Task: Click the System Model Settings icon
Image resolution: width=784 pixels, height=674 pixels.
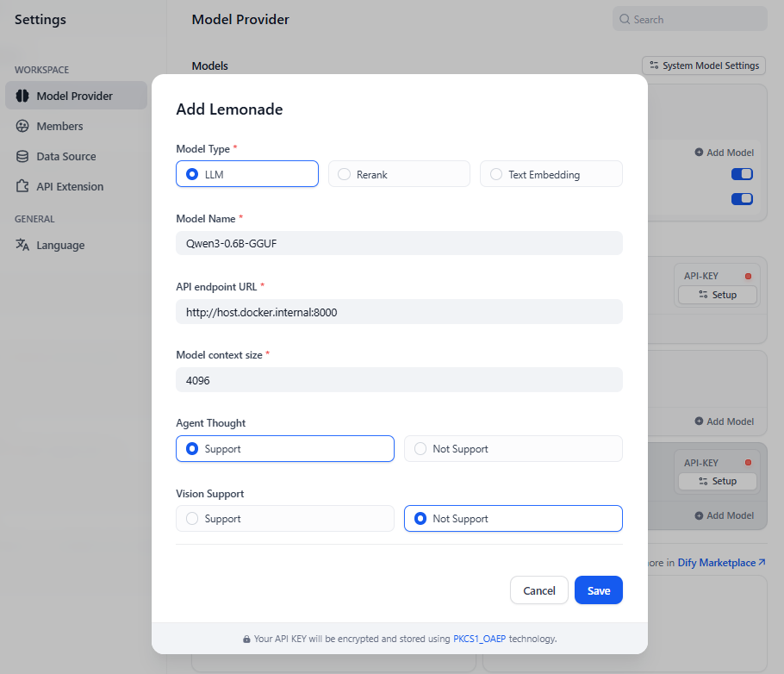Action: 654,66
